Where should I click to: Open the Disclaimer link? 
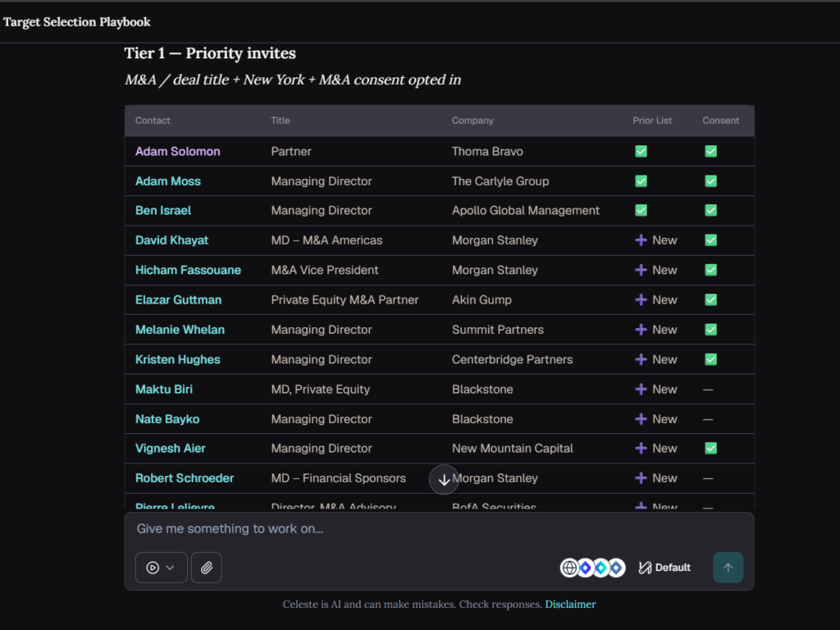(x=570, y=605)
